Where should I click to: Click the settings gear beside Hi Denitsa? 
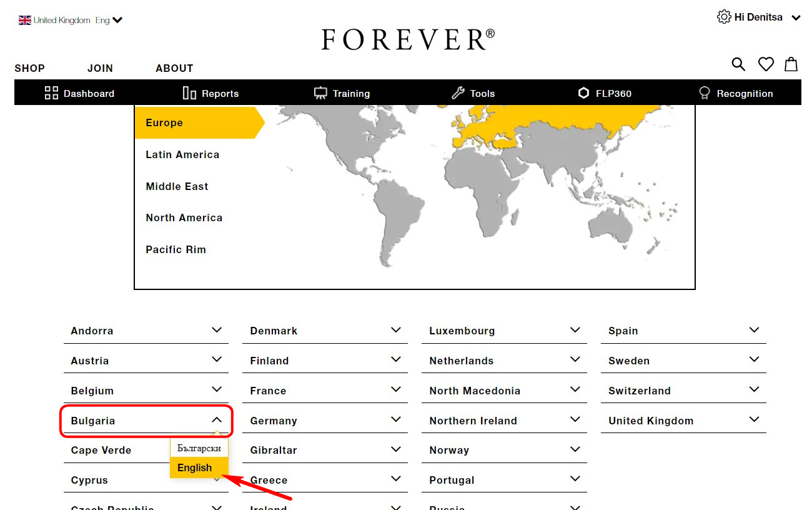(724, 17)
